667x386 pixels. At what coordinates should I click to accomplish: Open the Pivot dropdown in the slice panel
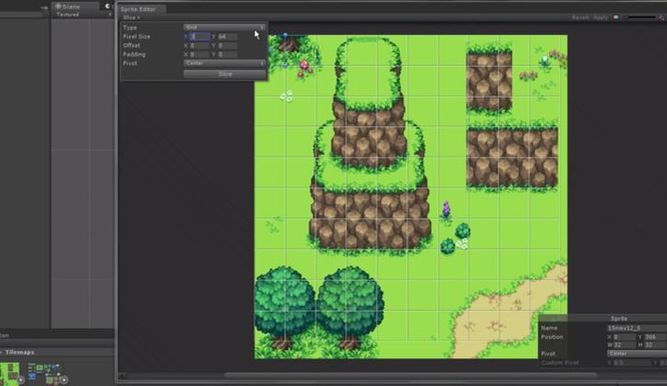224,63
